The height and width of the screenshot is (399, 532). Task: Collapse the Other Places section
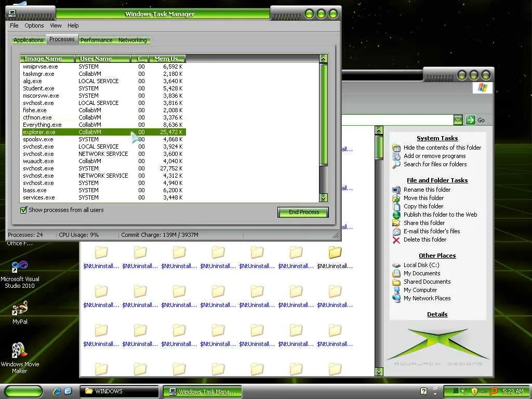point(437,256)
